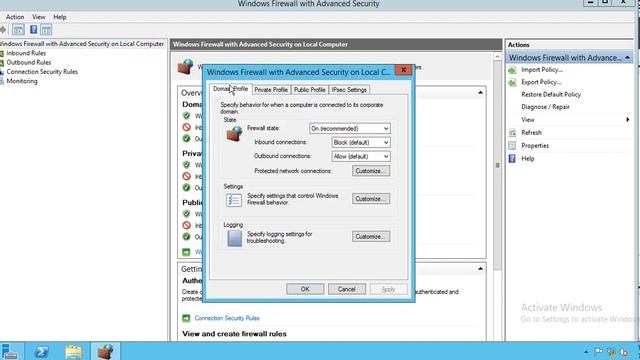Open the Action menu
The image size is (640, 360).
tap(15, 17)
